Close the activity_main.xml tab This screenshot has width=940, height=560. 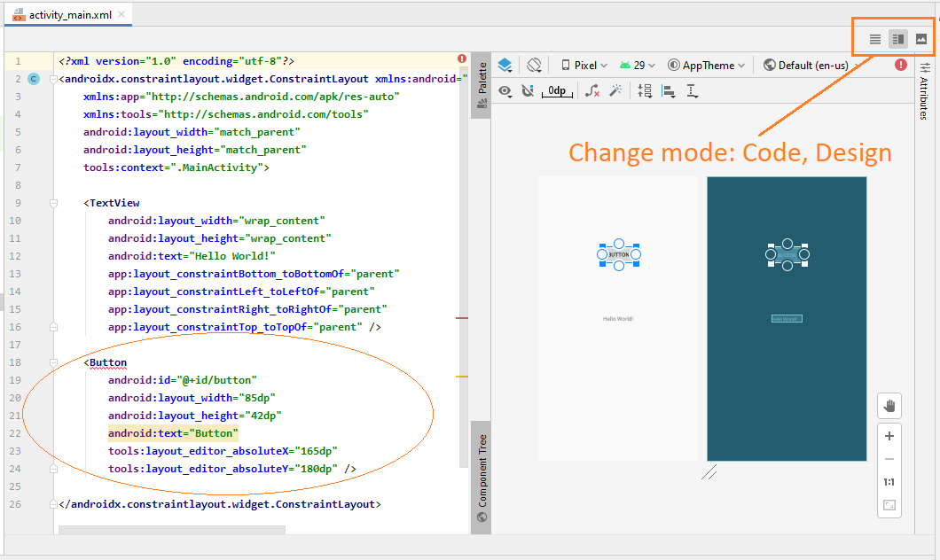click(121, 14)
